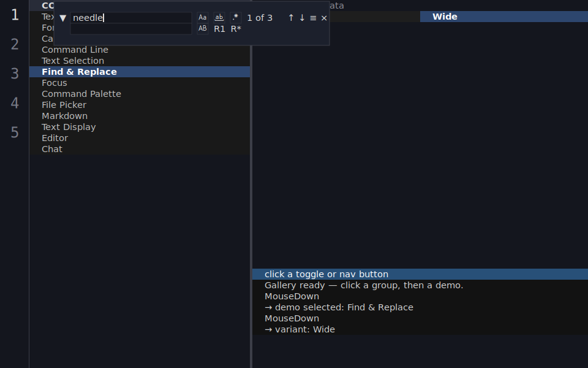Toggle match case (Aa) option
This screenshot has height=368, width=588.
203,18
